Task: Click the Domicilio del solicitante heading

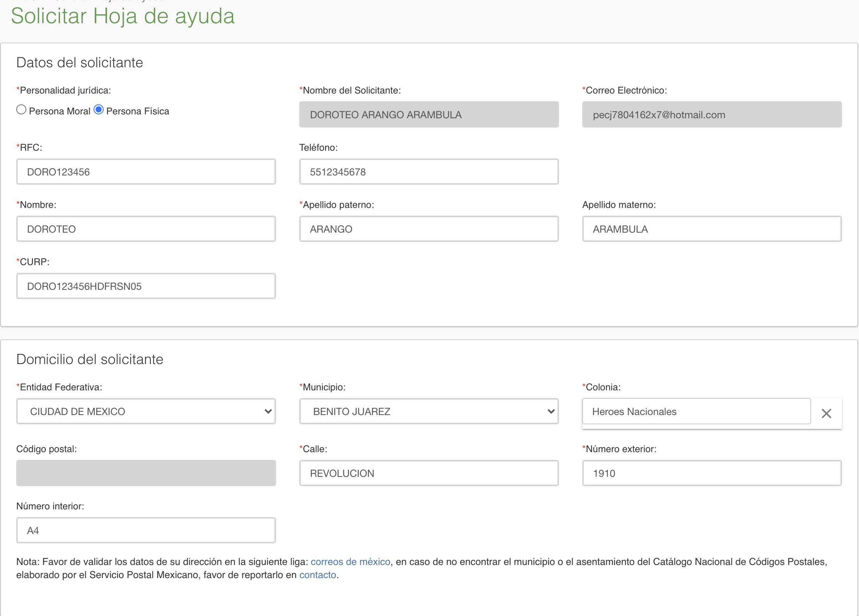Action: (x=90, y=359)
